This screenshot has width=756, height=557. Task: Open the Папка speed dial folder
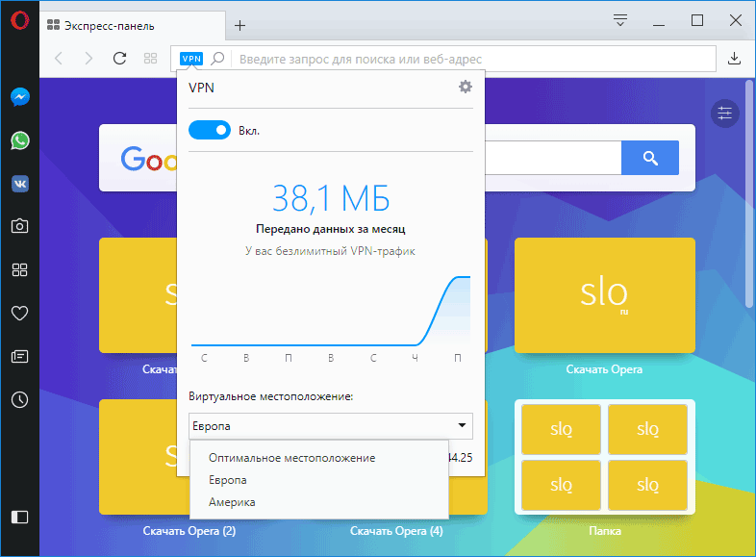pos(605,457)
